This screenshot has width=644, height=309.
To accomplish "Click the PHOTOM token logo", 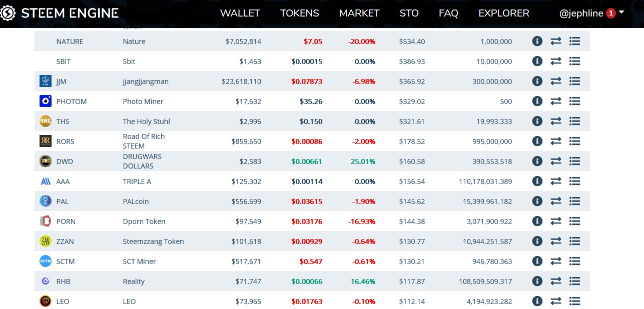I will pos(46,101).
